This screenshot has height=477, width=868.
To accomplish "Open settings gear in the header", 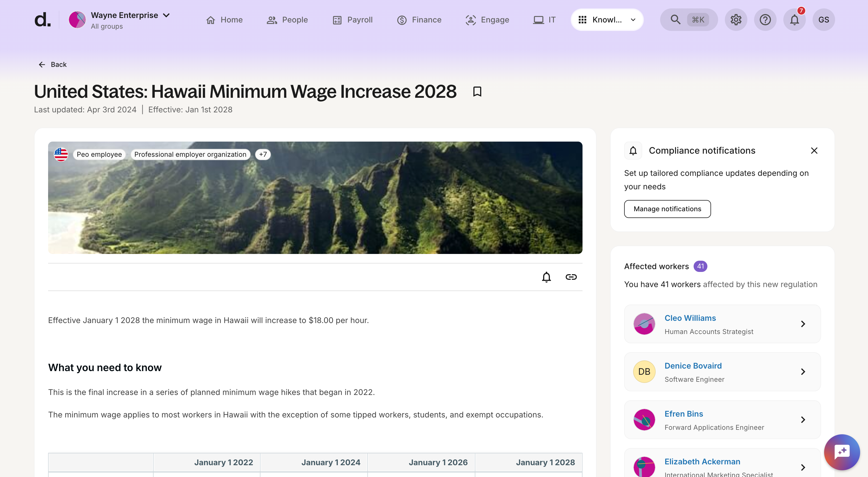I will [736, 20].
